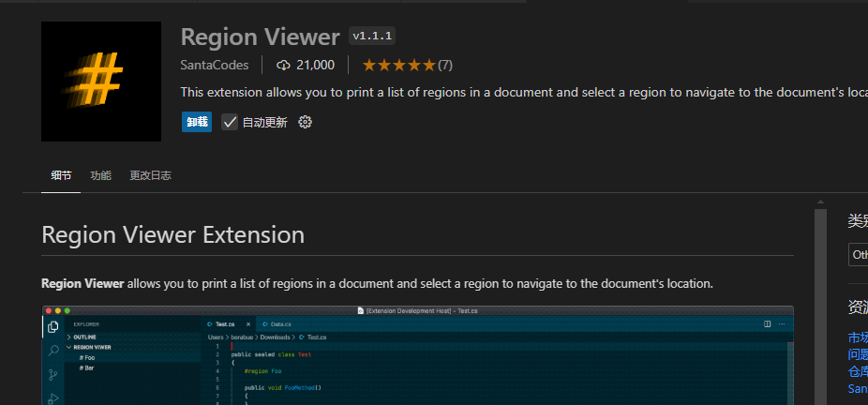
Task: Open the extension manage gear icon
Action: pos(305,122)
